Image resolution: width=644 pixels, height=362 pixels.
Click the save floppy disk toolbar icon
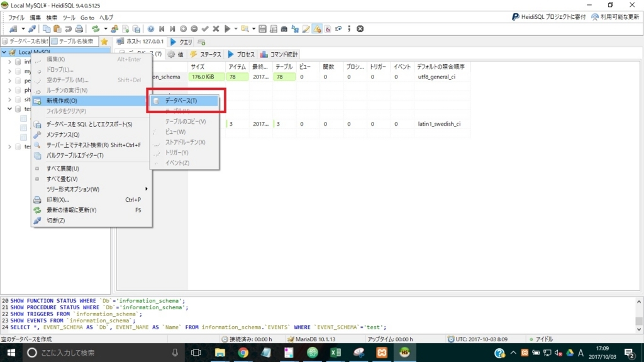tap(262, 29)
